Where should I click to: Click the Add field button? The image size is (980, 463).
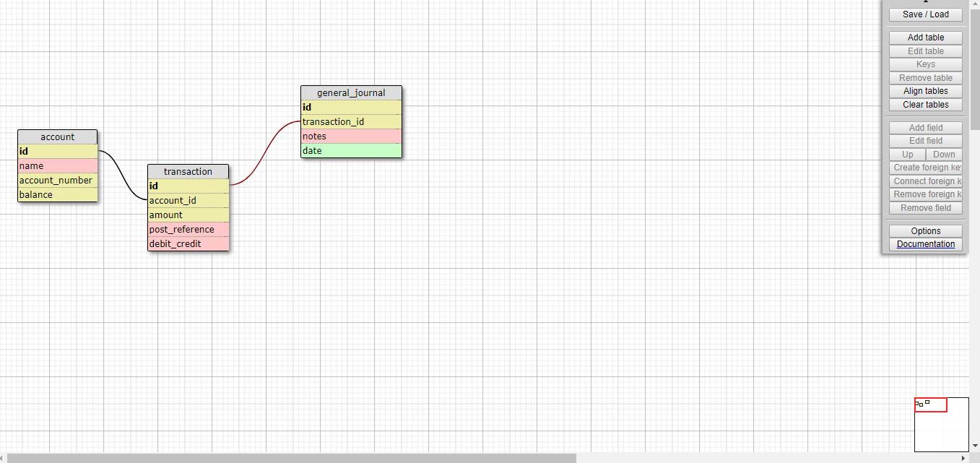pos(925,128)
